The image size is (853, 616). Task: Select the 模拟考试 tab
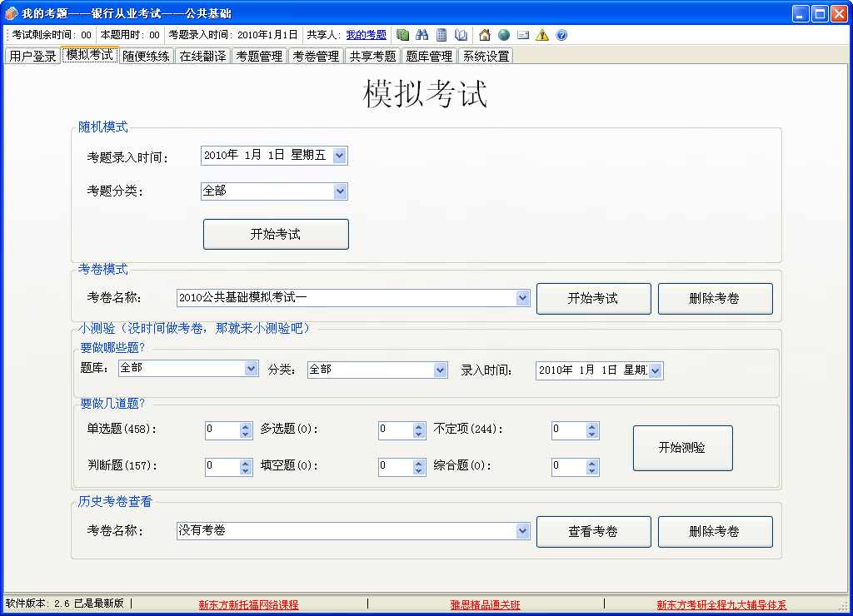(x=90, y=54)
